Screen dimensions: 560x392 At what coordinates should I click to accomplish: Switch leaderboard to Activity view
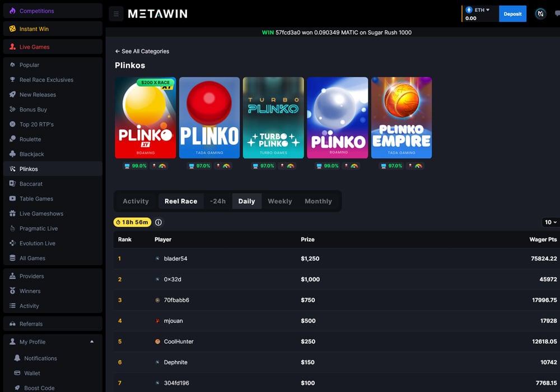pyautogui.click(x=136, y=201)
